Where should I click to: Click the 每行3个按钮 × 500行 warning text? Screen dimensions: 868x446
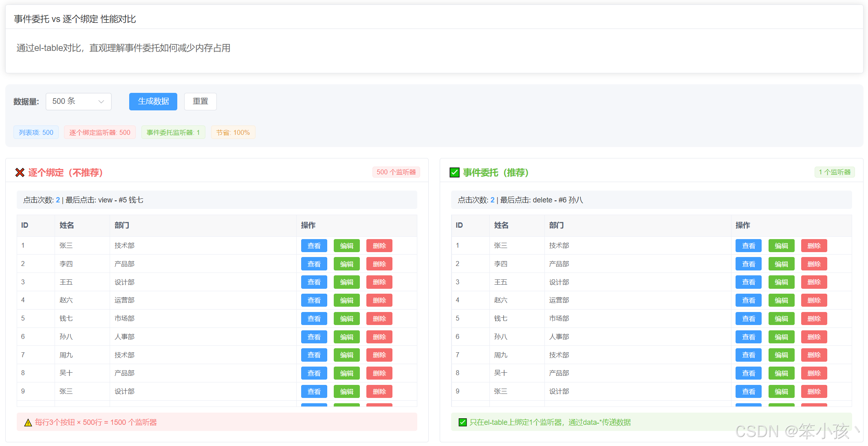point(96,422)
